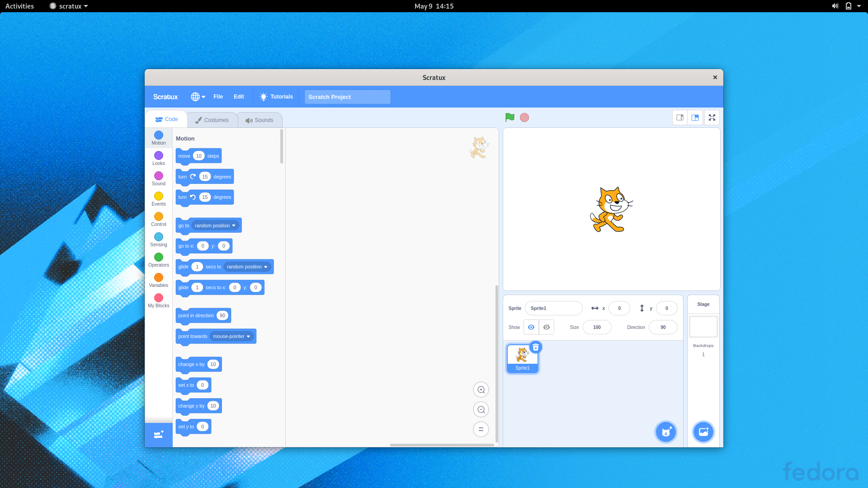Screen dimensions: 868x488
Task: Click the green flag to run
Action: (x=510, y=117)
